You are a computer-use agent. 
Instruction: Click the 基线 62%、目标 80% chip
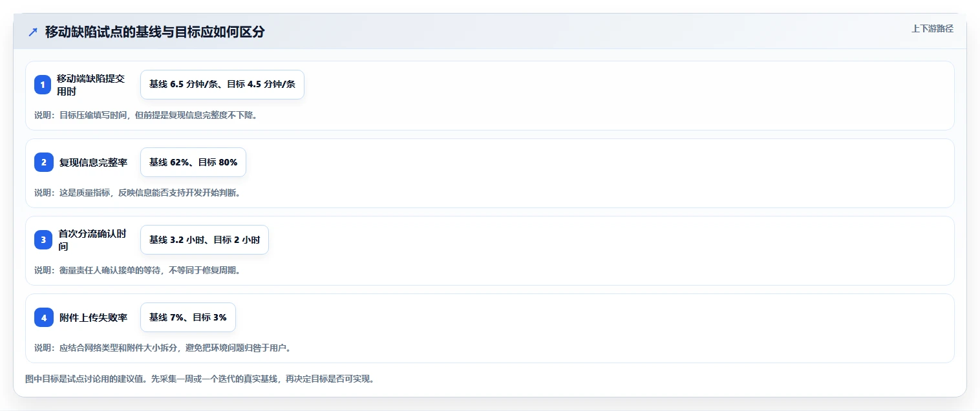[193, 162]
